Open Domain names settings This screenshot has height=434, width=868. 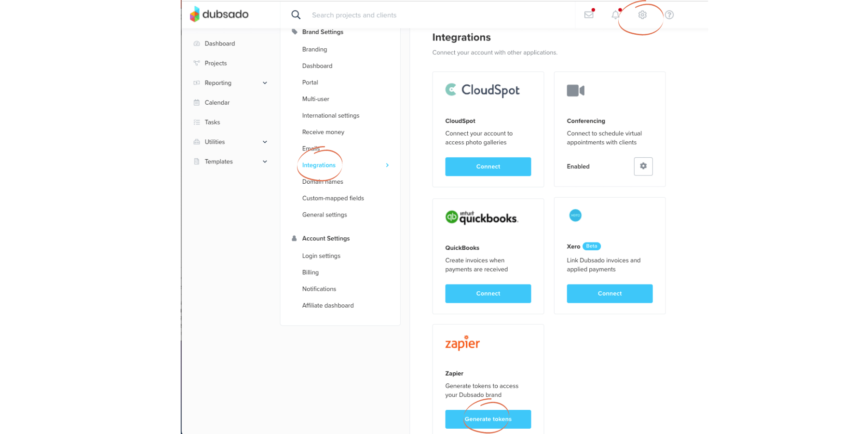(x=323, y=182)
